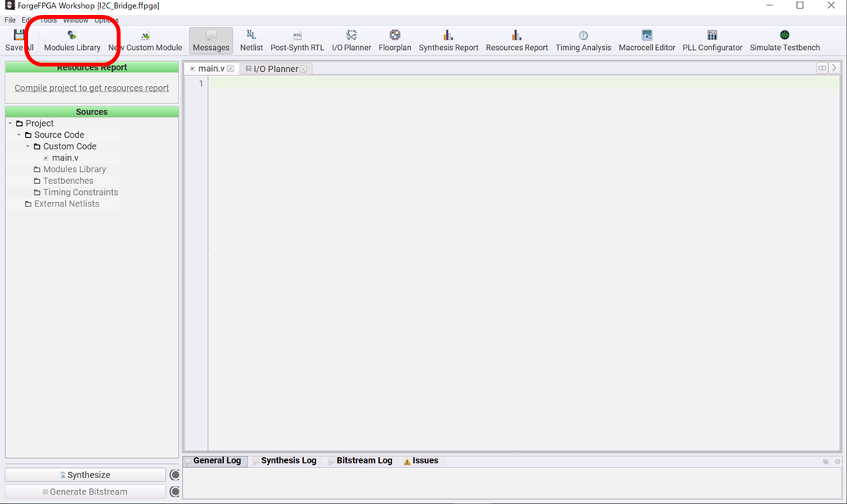The height and width of the screenshot is (504, 847).
Task: Launch the Floorplan tool
Action: click(395, 41)
